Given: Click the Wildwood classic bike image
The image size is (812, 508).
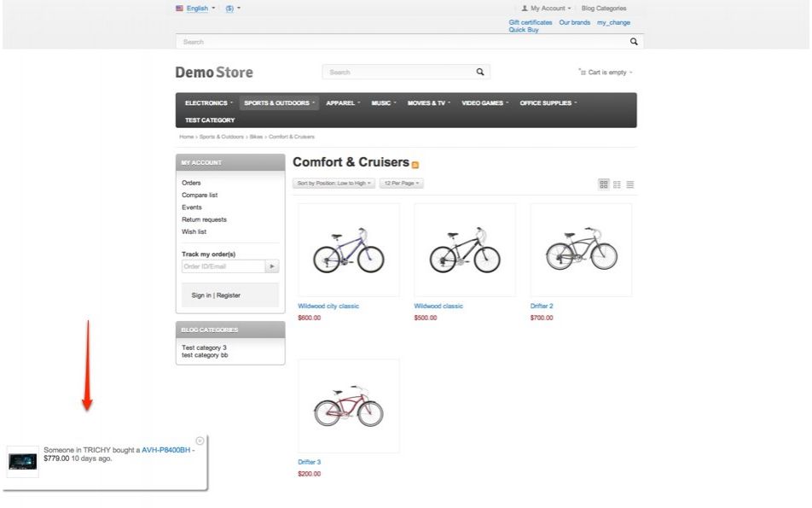Looking at the screenshot, I should coord(465,250).
